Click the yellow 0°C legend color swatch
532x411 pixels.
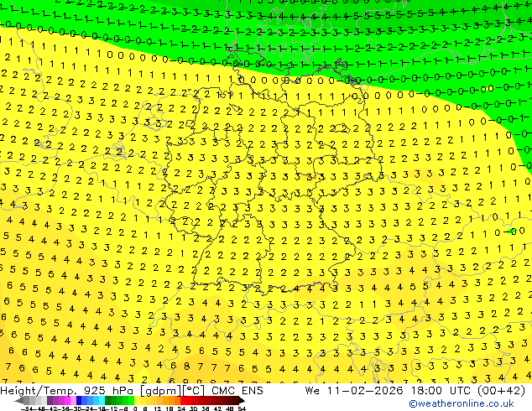pos(138,400)
